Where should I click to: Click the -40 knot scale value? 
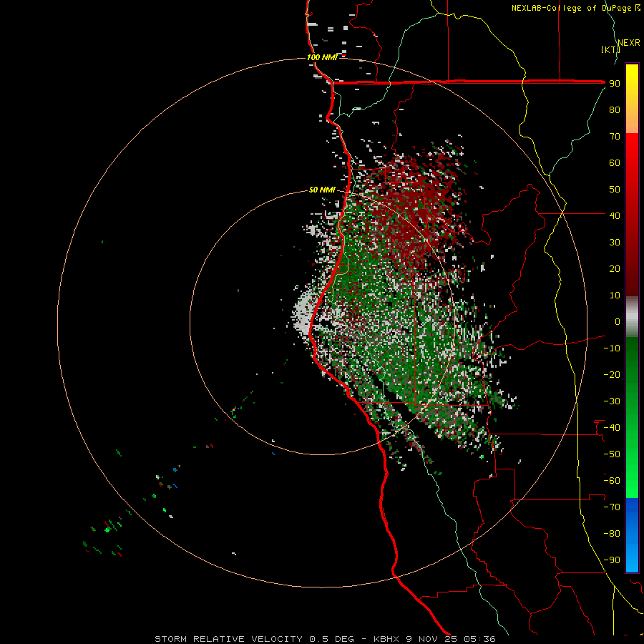coord(612,428)
